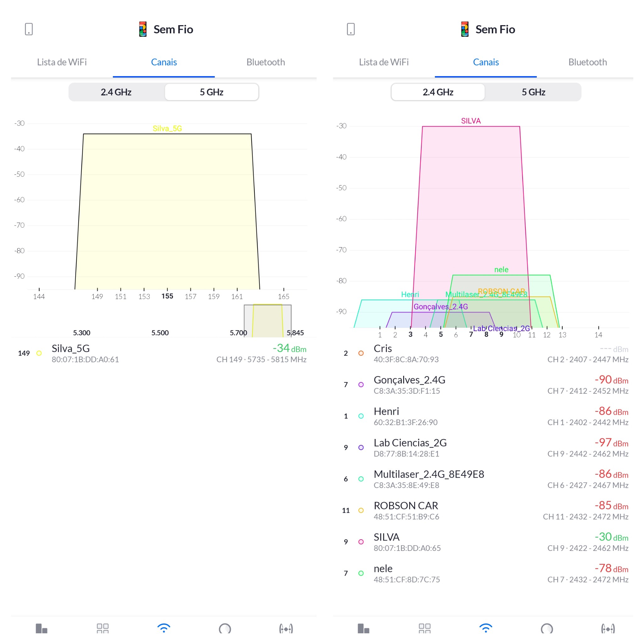Open the grid icon in right bottom bar
This screenshot has height=644, width=644.
(x=425, y=628)
